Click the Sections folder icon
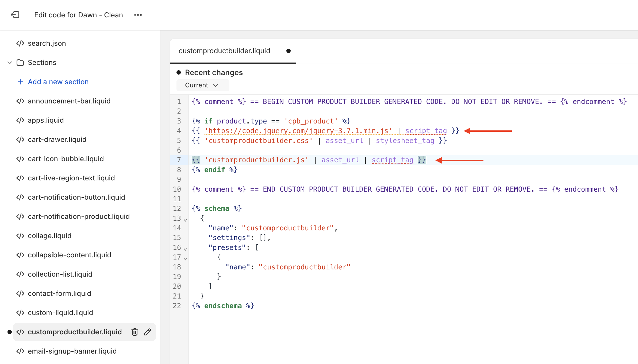Image resolution: width=638 pixels, height=364 pixels. pos(20,63)
